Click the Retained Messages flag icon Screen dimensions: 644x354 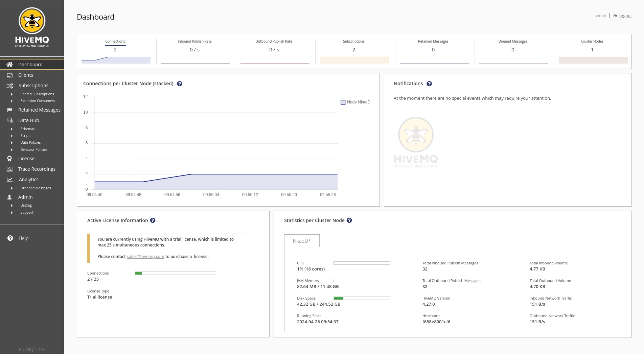coord(10,110)
